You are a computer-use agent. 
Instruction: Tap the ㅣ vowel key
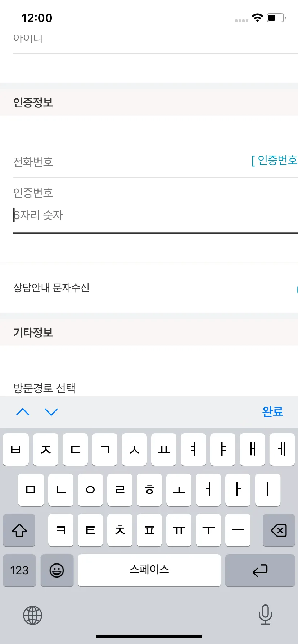(x=267, y=490)
